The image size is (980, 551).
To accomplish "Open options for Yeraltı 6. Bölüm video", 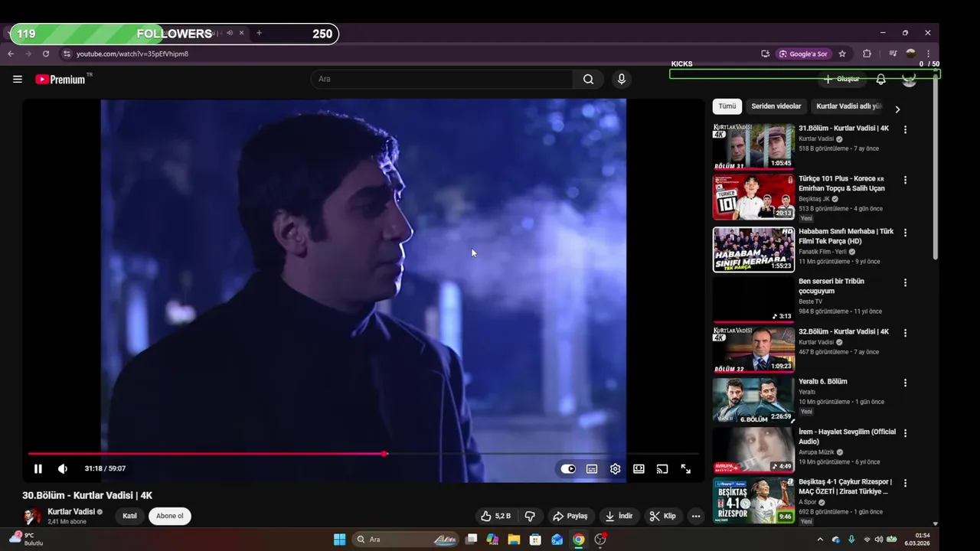I will point(905,383).
